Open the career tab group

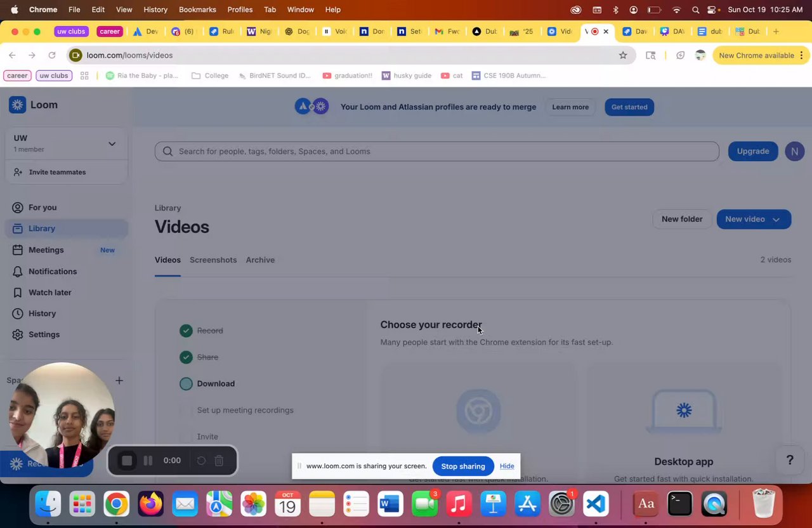(109, 31)
